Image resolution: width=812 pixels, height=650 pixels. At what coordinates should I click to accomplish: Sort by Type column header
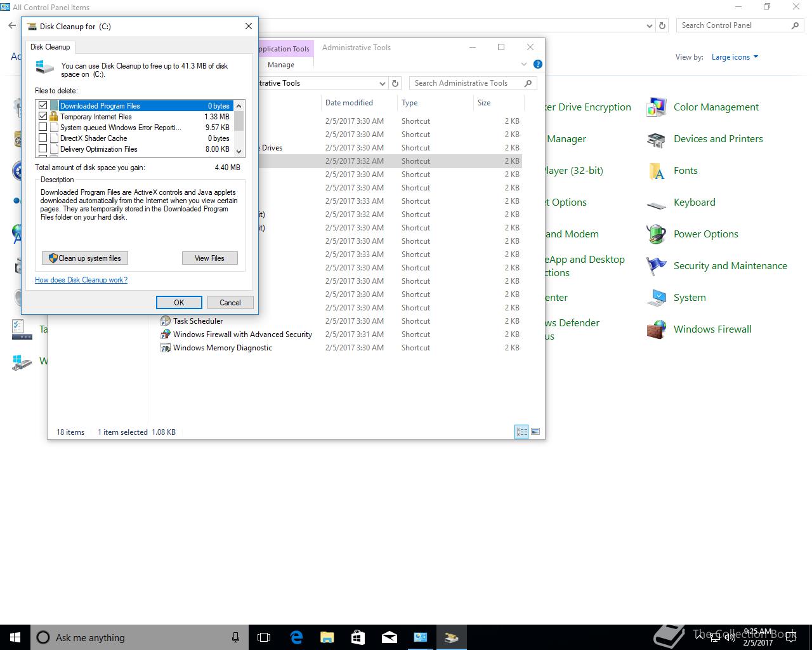coord(435,103)
